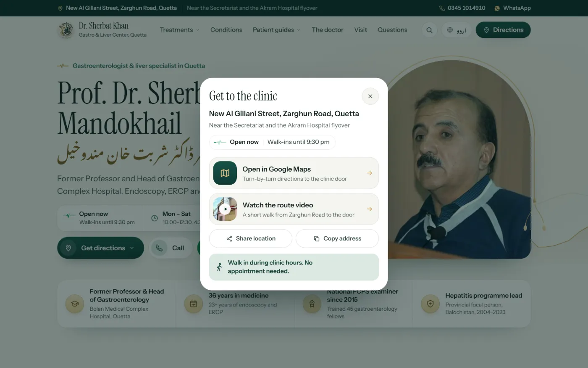Close the Get to the clinic dialog

[370, 96]
